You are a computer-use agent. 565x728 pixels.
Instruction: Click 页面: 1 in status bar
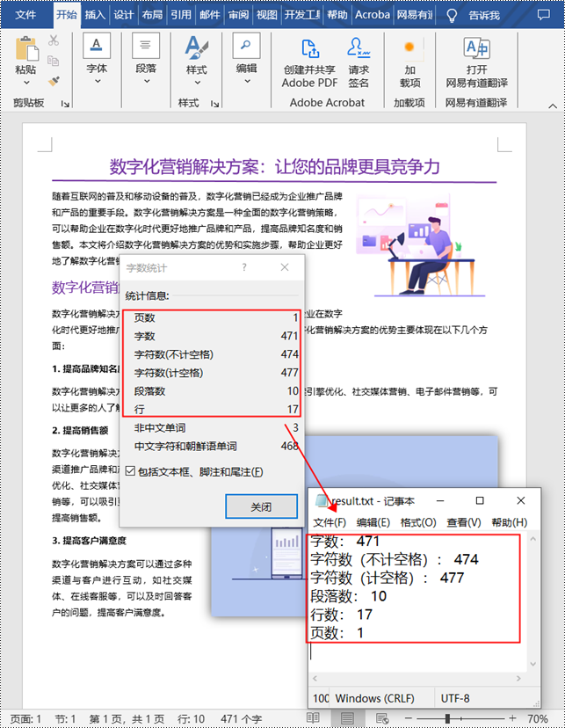[x=25, y=718]
